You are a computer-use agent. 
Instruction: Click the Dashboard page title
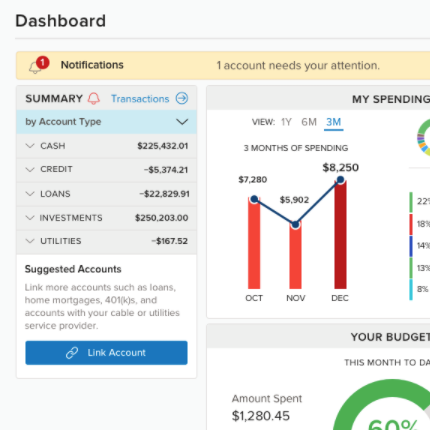click(x=61, y=21)
